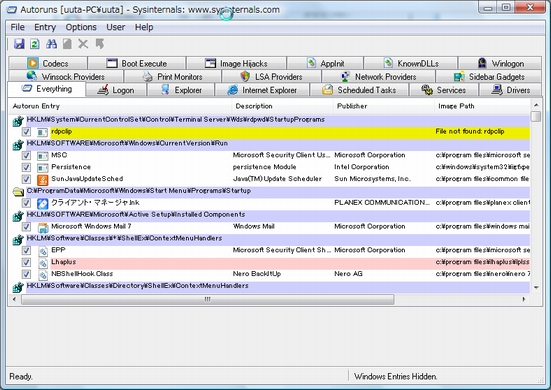Switch to the Drivers tab
This screenshot has height=390, width=551.
coord(510,90)
